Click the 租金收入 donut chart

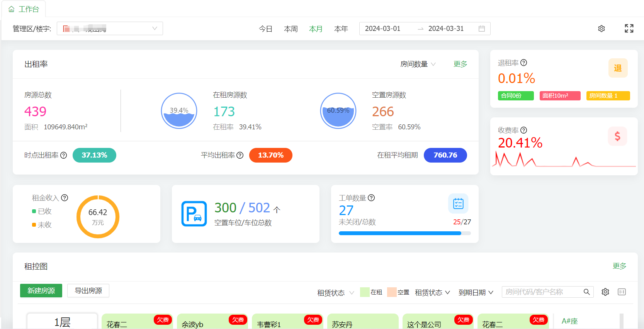tap(98, 217)
